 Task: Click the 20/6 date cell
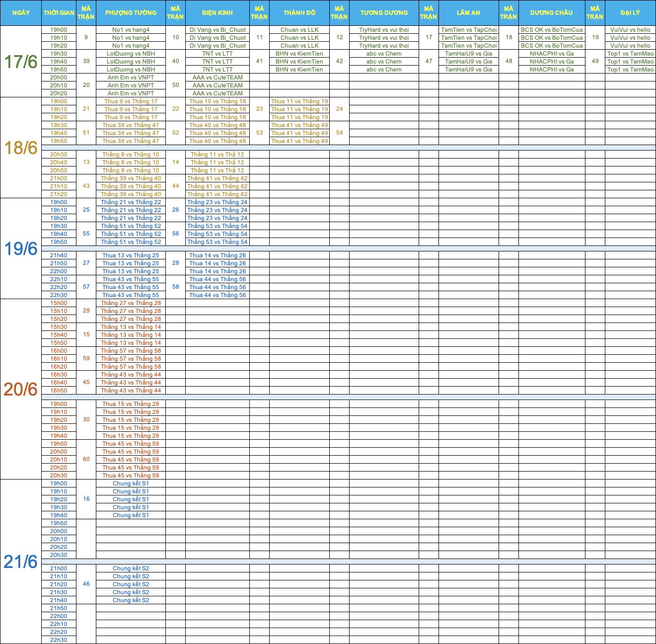21,389
